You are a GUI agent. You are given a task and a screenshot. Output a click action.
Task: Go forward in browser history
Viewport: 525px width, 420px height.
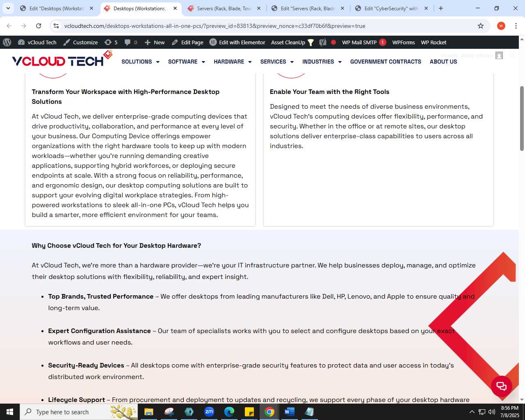click(24, 26)
